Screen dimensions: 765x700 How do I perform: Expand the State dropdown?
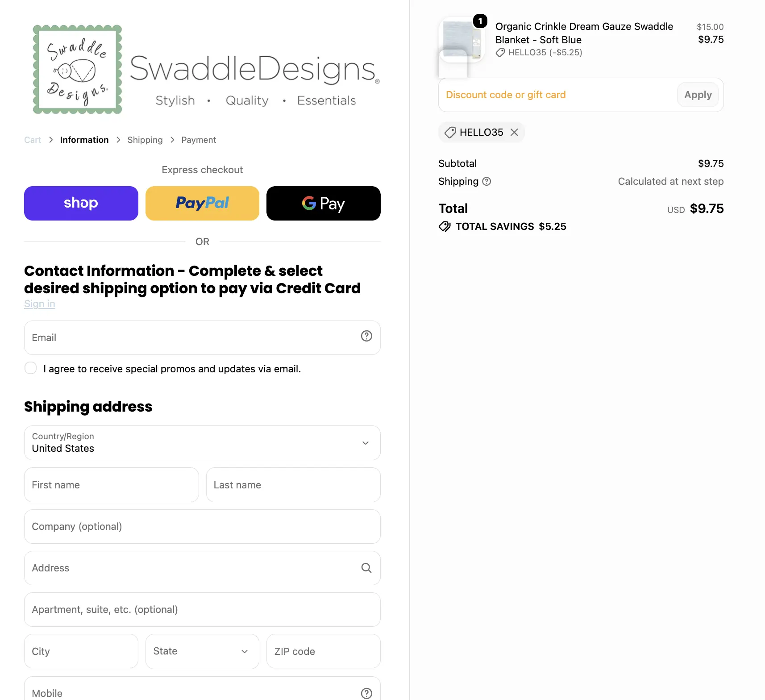tap(202, 651)
